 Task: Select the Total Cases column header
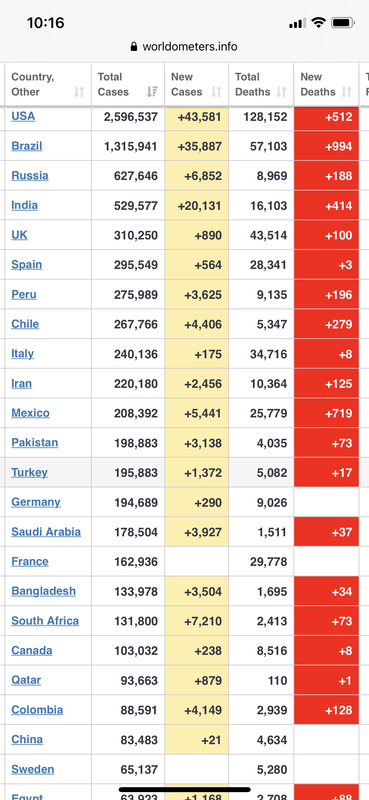pos(128,85)
